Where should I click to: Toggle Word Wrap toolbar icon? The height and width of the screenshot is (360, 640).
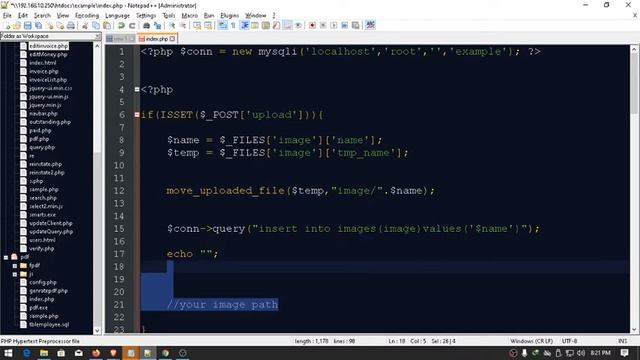pyautogui.click(x=222, y=25)
